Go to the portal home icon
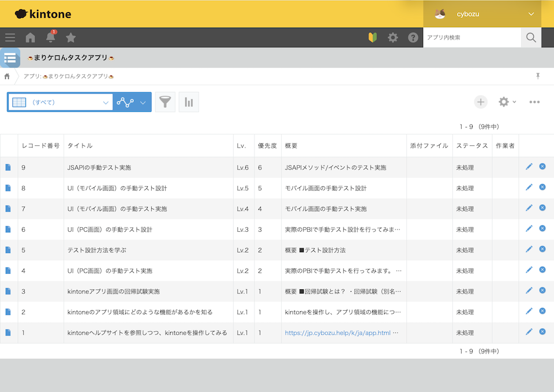Viewport: 554px width, 392px height. pyautogui.click(x=31, y=37)
